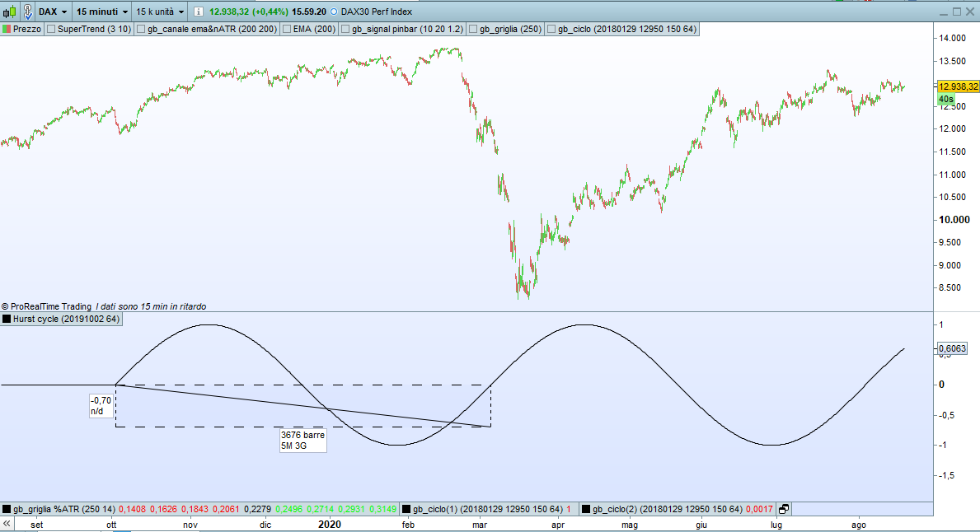Viewport: 980px width, 532px height.
Task: Click the Hurst cycle (20191002 64) label
Action: tap(66, 319)
